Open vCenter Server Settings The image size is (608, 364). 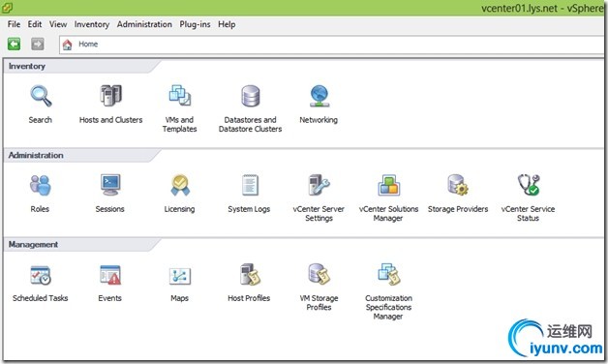click(319, 185)
